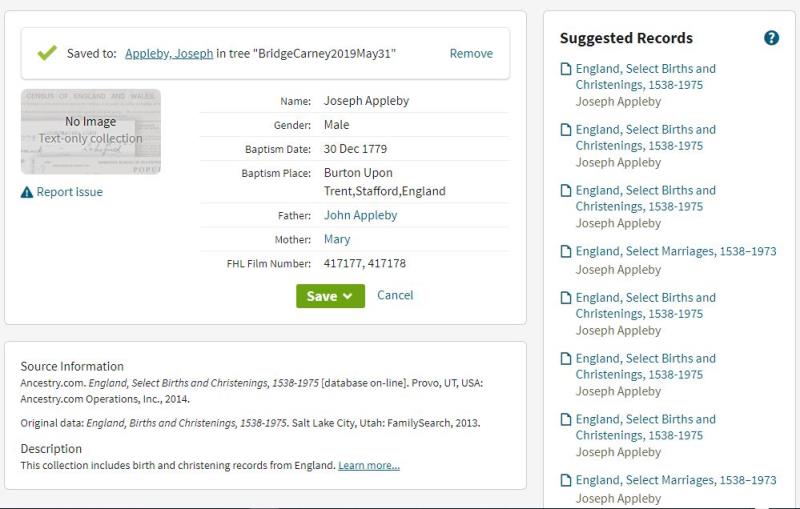Click the Name value Joseph Appleby

[366, 101]
